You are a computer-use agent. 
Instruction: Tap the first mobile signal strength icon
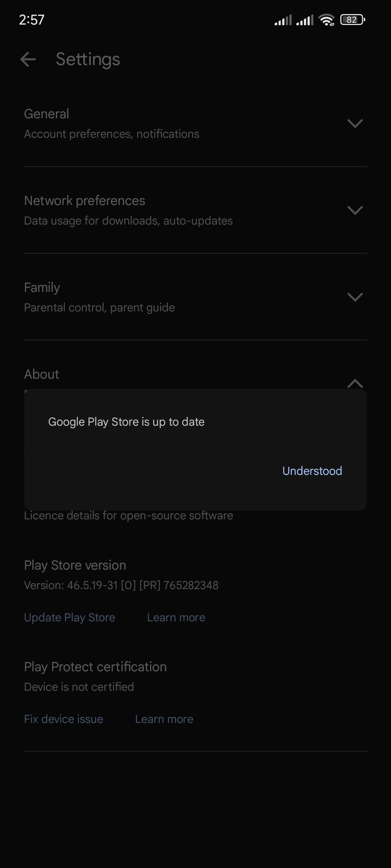(283, 20)
